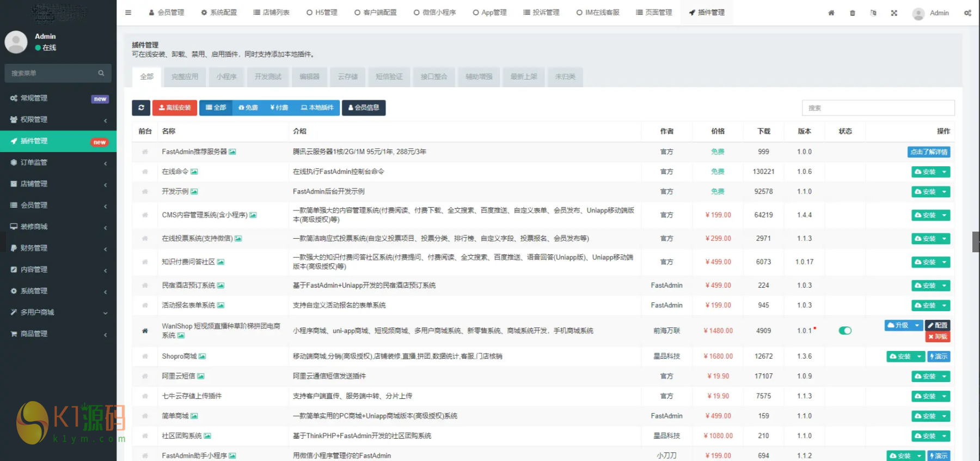Toggle fullscreen with the expand icon

pyautogui.click(x=894, y=13)
